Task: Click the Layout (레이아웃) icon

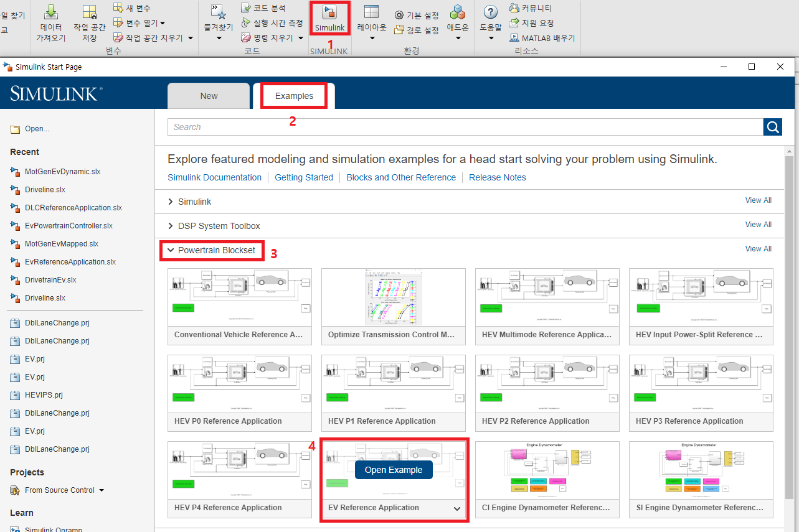Action: point(372,12)
